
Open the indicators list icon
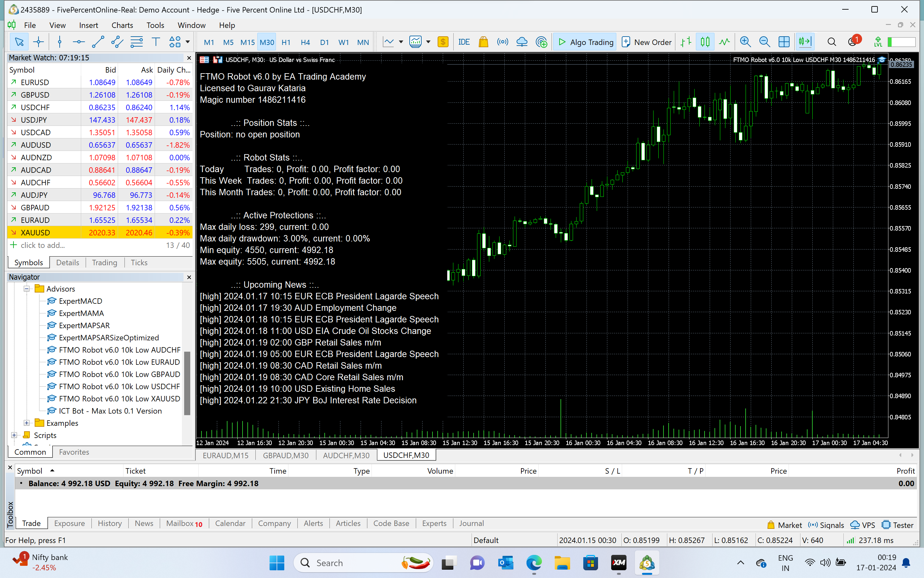[x=415, y=42]
